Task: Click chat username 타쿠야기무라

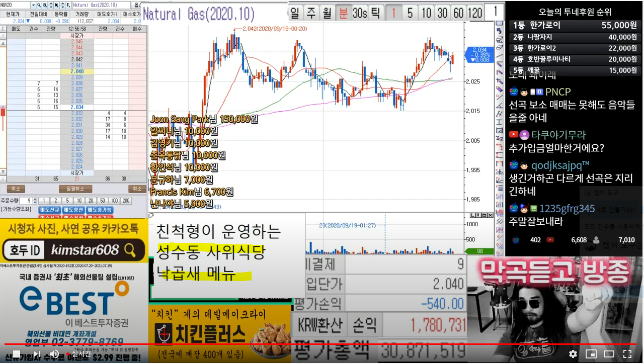Action: tap(558, 135)
